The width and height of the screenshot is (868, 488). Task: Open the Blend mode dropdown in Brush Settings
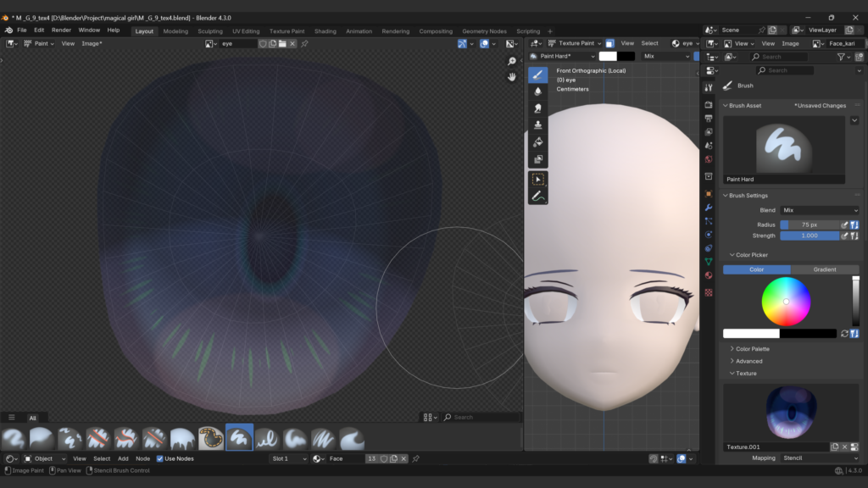[820, 210]
